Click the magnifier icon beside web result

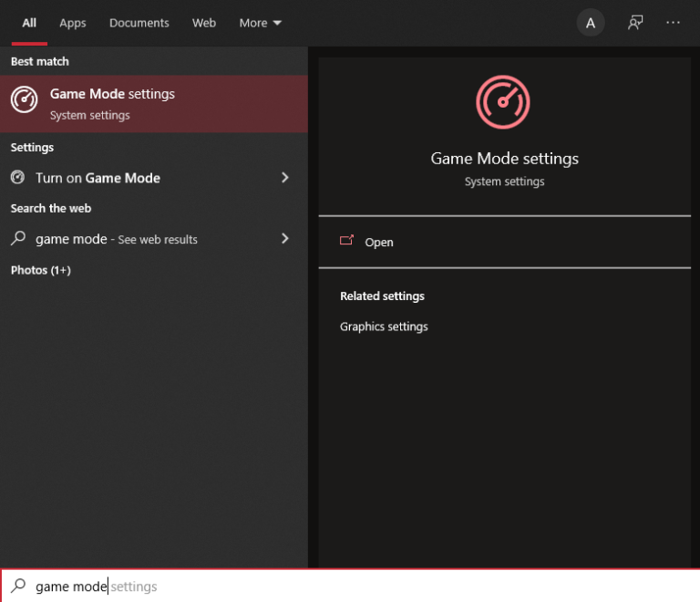coord(18,238)
